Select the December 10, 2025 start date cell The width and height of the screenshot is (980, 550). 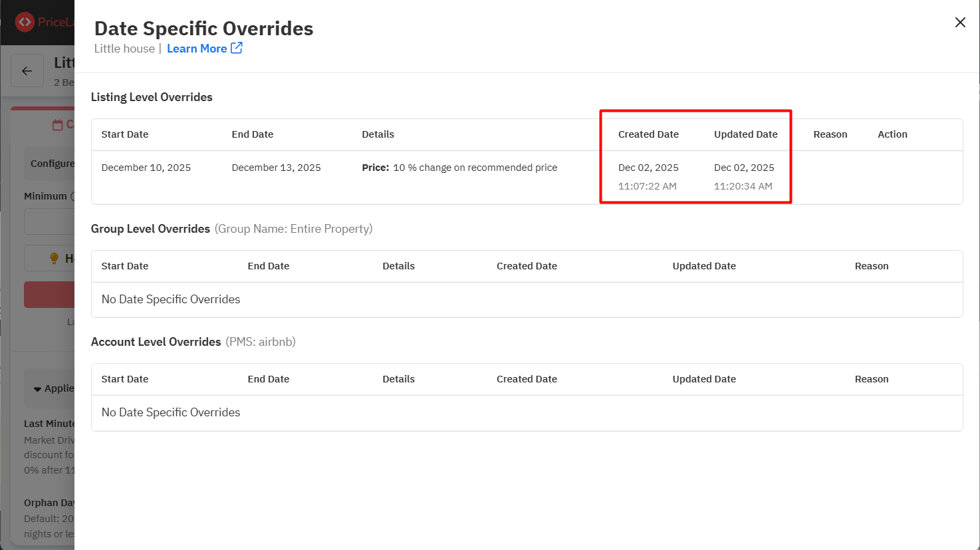pyautogui.click(x=146, y=168)
